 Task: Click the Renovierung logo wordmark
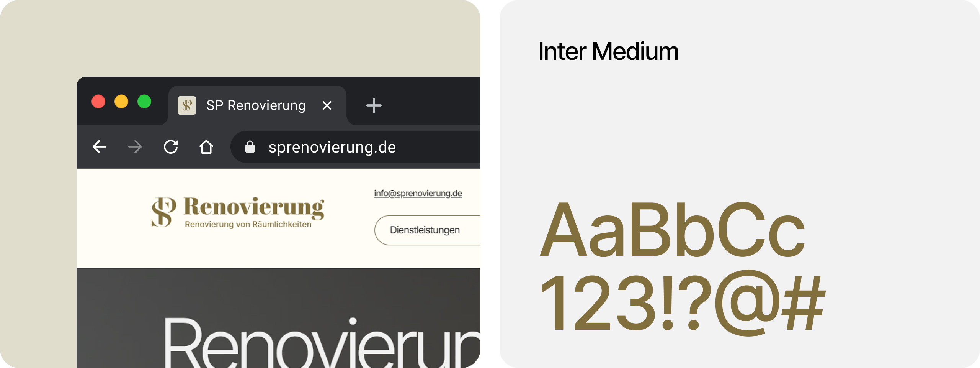click(x=254, y=207)
